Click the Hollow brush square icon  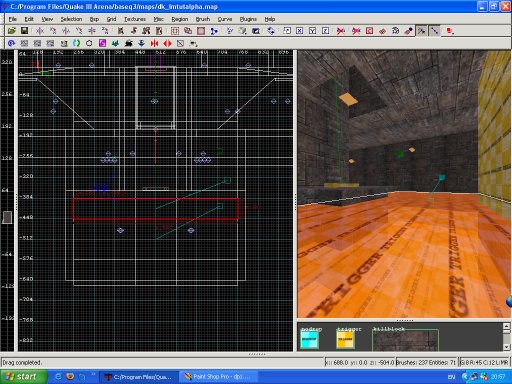point(201,31)
